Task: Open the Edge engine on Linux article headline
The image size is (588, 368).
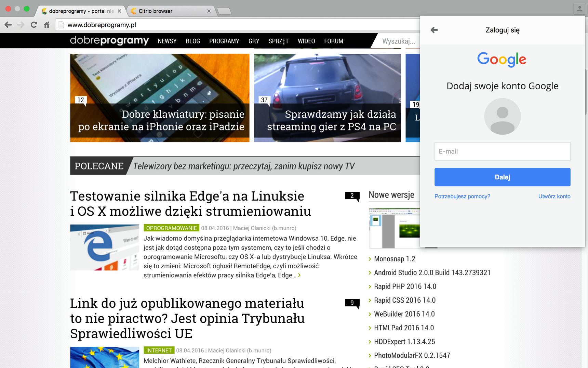Action: [x=190, y=203]
